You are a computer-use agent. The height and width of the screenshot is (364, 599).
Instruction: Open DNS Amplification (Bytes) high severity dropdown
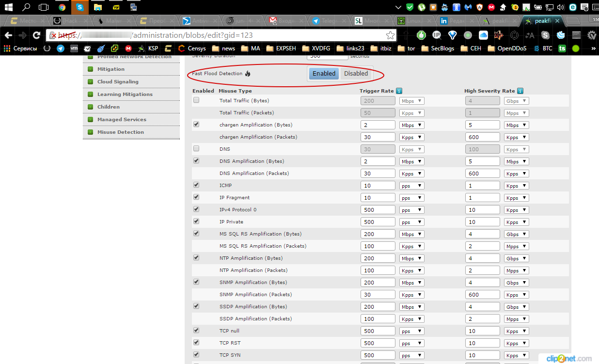(x=516, y=161)
